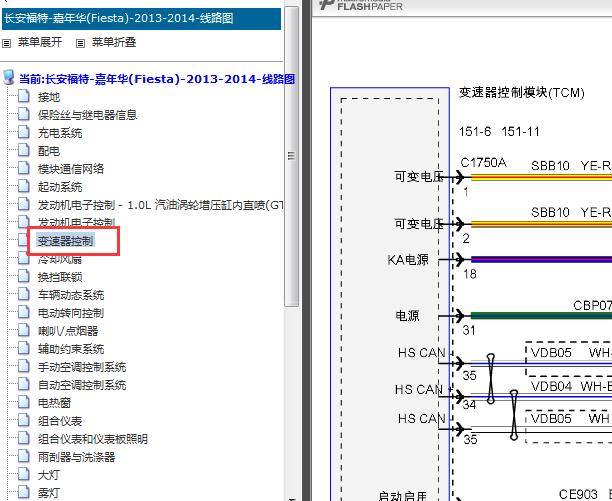Screen dimensions: 612x501
Task: Click the page icon next to 自动空调控制系统
Action: point(24,384)
